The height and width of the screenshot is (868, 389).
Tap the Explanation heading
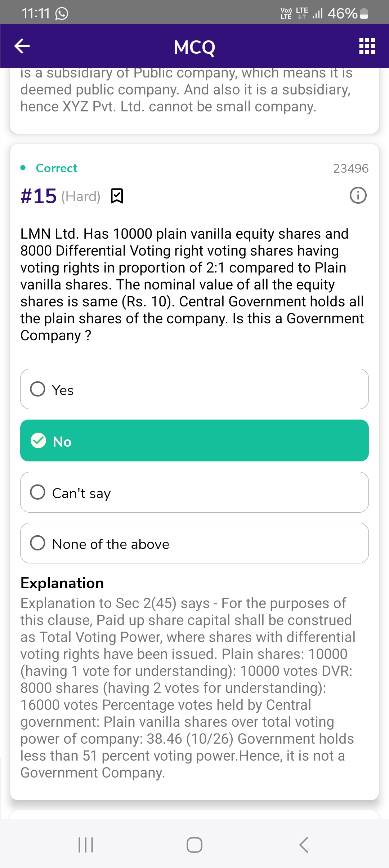coord(62,583)
